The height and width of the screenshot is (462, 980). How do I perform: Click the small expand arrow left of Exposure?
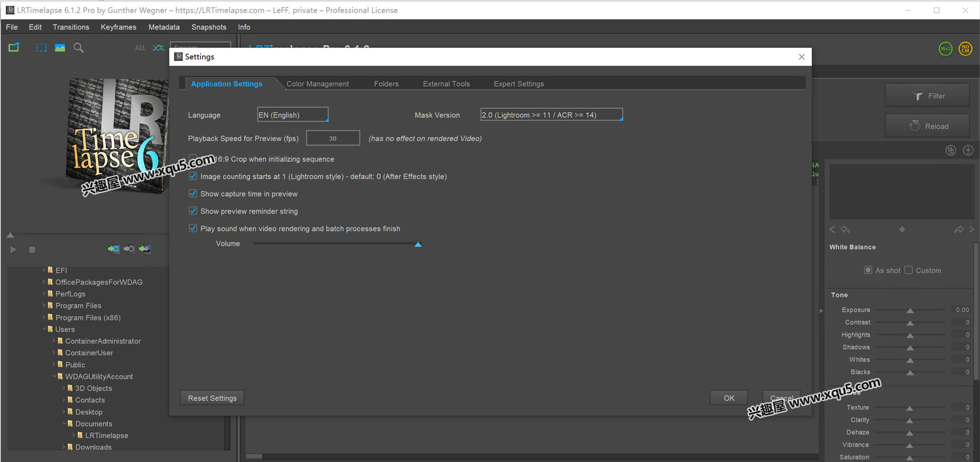pos(822,310)
